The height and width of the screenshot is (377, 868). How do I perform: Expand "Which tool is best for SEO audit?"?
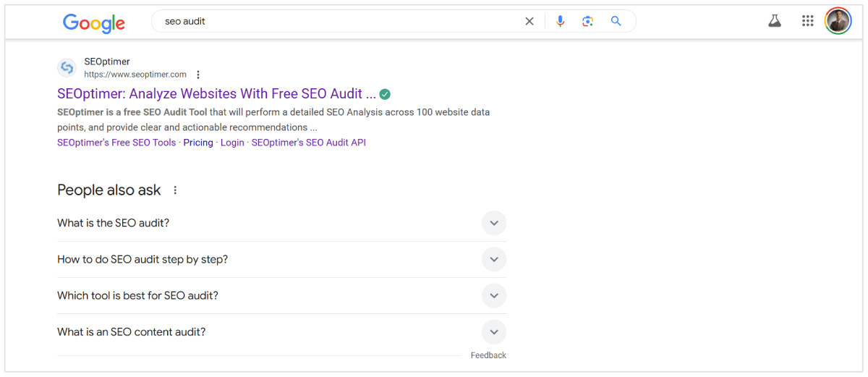point(494,295)
